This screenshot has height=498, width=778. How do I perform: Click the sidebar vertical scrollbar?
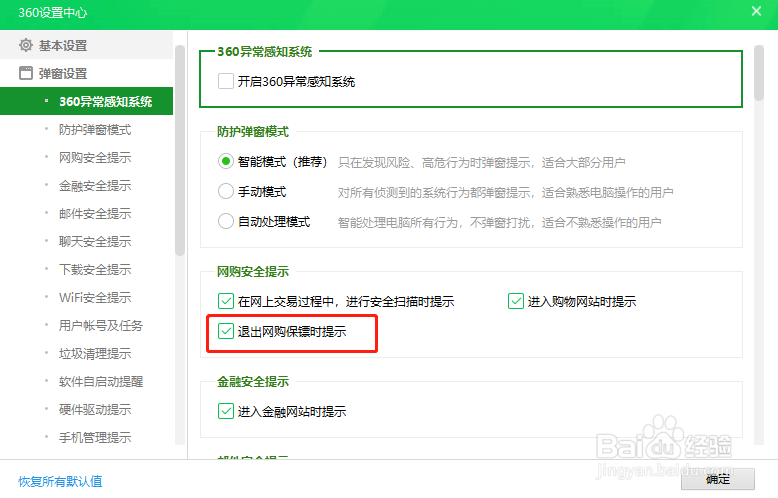180,151
